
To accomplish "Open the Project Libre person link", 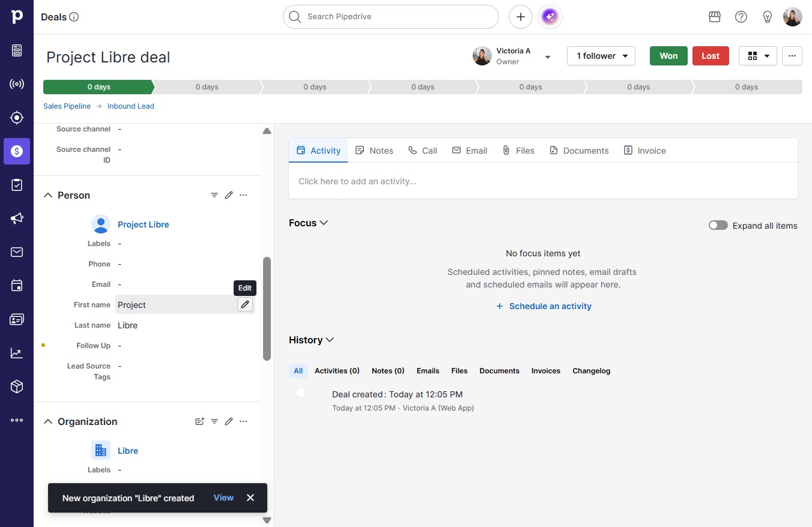I will [144, 224].
